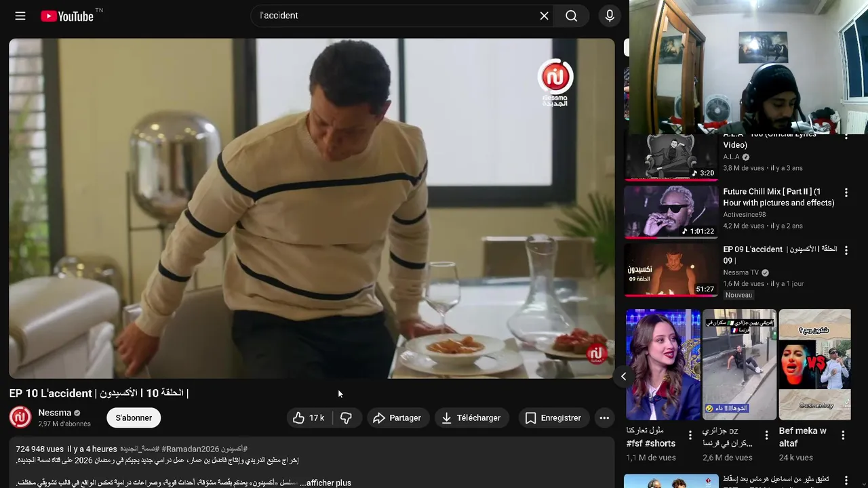Viewport: 868px width, 488px height.
Task: Click the video player to pause playback
Action: tap(312, 208)
